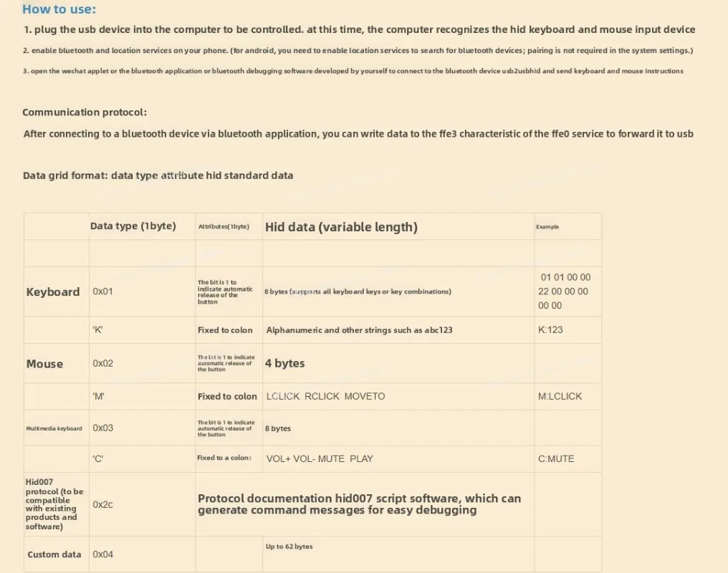The image size is (728, 573).
Task: Select the 'Communication protocol:' heading text
Action: (x=85, y=112)
